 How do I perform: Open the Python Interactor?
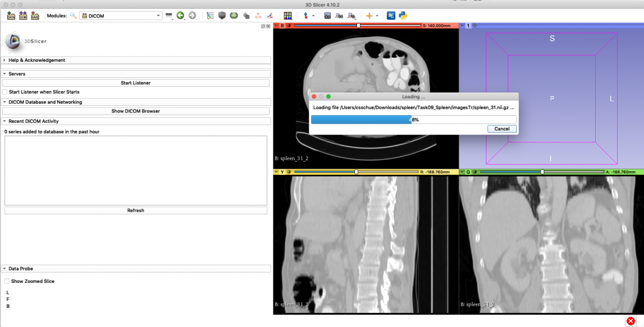click(x=403, y=16)
